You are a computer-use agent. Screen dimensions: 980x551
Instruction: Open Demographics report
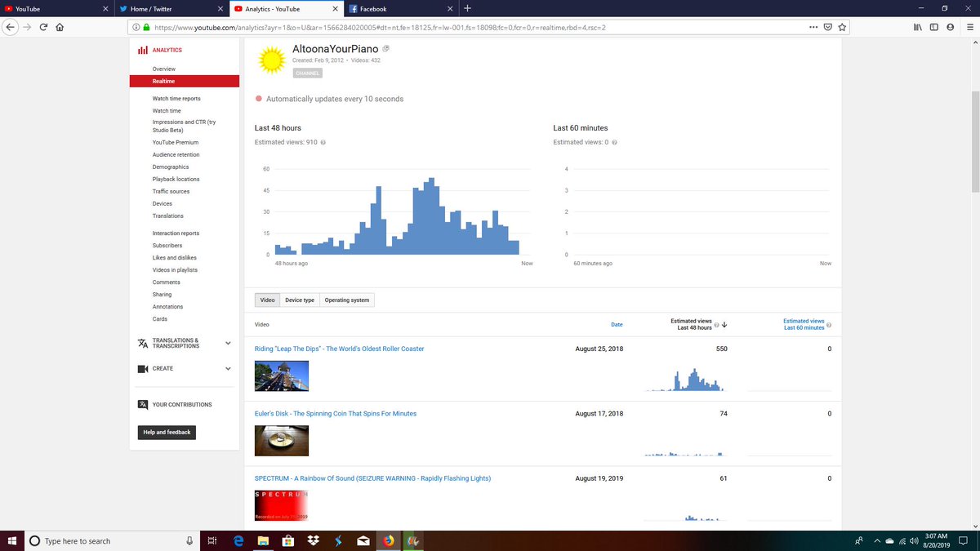pos(171,167)
